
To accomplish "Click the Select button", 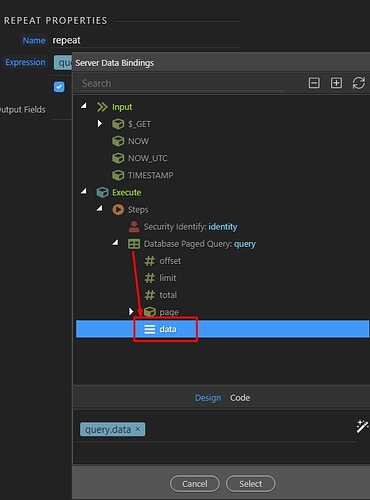I will tap(251, 484).
